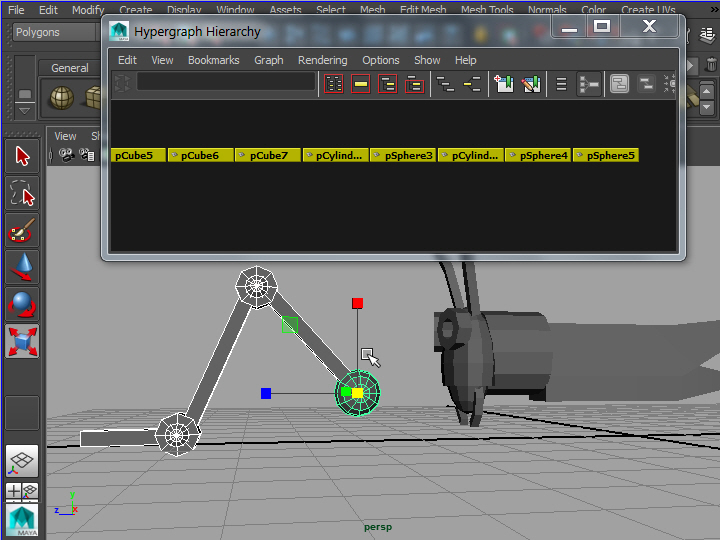720x540 pixels.
Task: Open Hypergraph Show menu
Action: 427,60
